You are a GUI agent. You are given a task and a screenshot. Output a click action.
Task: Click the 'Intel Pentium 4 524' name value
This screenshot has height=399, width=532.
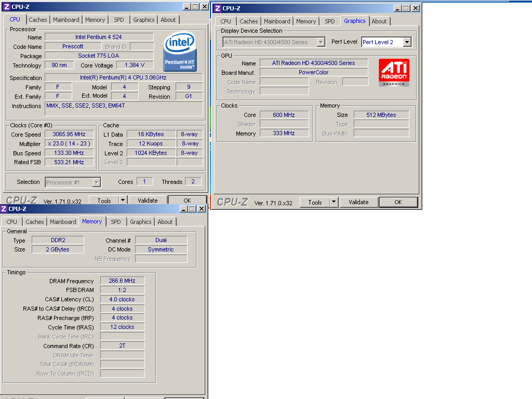[x=99, y=37]
